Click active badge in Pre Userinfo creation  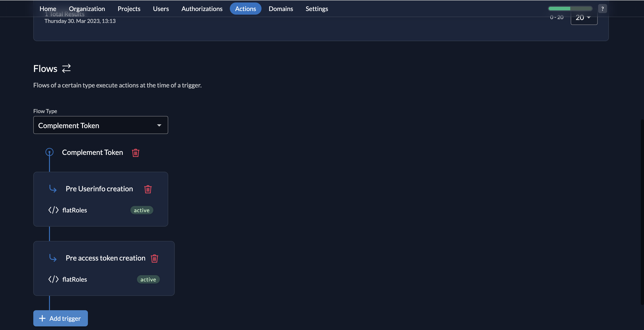141,210
